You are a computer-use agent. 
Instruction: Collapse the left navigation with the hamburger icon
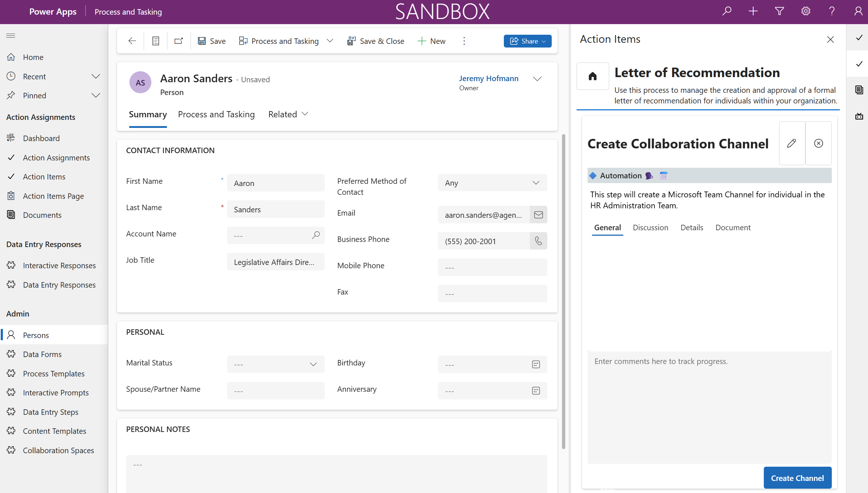point(11,35)
